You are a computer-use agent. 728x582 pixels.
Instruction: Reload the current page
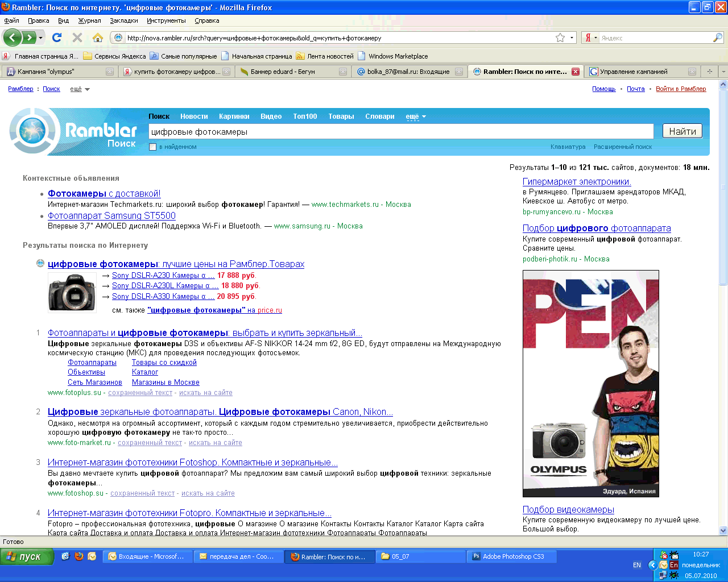[56, 38]
